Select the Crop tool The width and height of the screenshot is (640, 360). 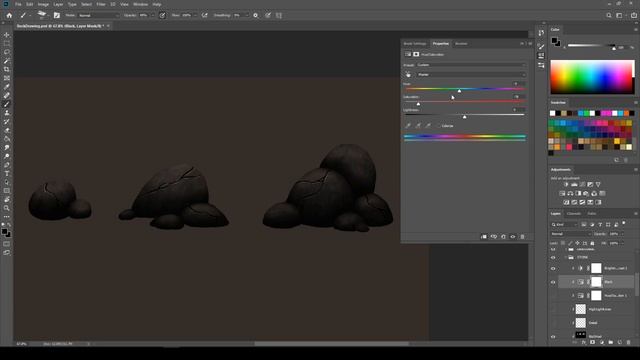pyautogui.click(x=7, y=69)
